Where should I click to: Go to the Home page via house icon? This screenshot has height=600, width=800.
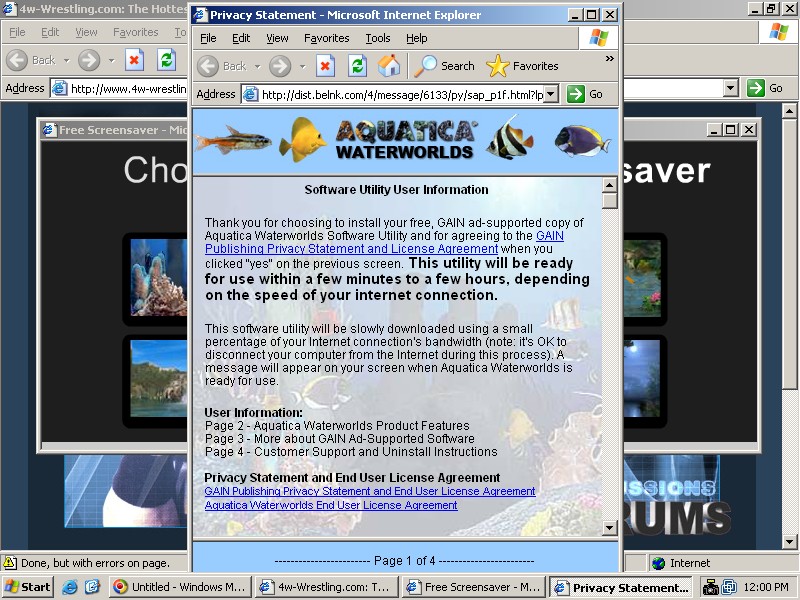389,66
